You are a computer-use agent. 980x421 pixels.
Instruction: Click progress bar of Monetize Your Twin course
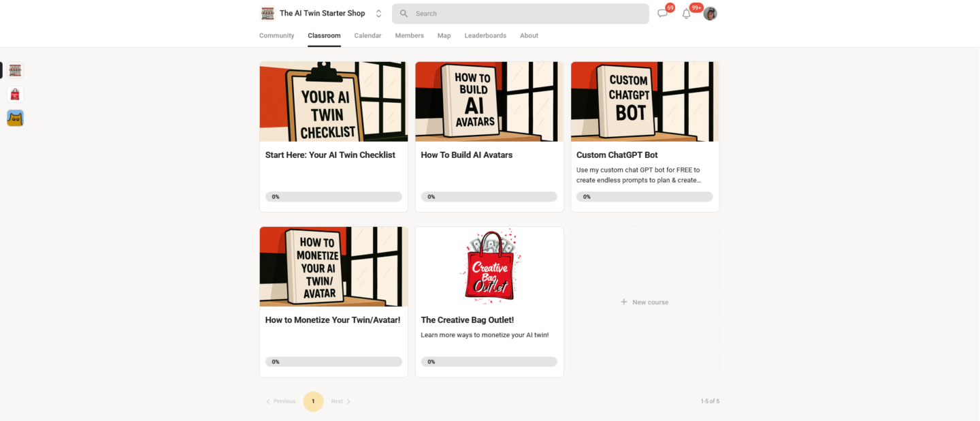tap(333, 362)
